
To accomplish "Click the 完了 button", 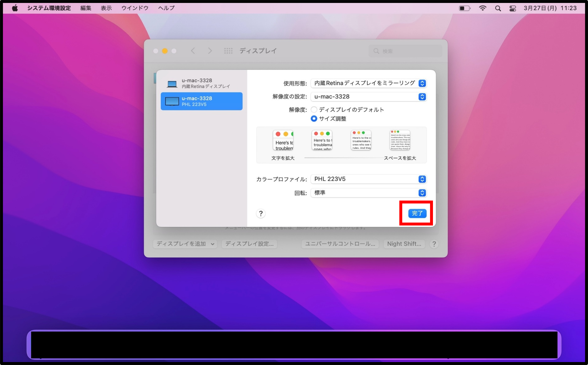I will click(417, 213).
